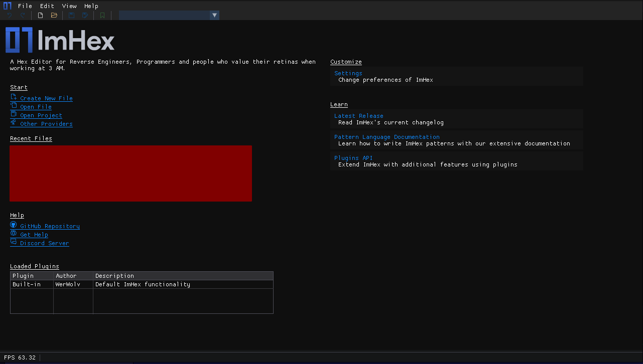Click the icon beside Get Help
This screenshot has height=364, width=643.
[x=14, y=234]
